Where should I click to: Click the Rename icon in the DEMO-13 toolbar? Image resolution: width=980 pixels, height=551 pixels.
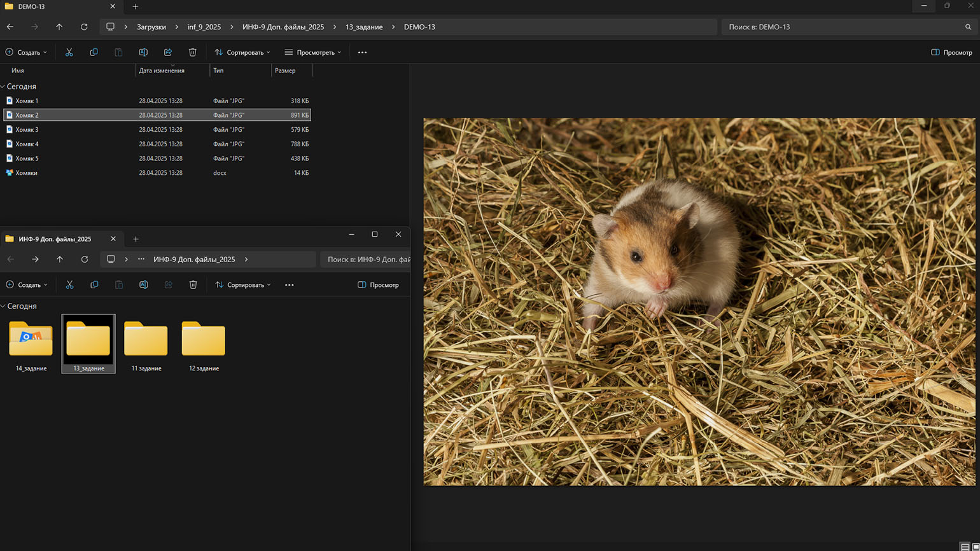pos(143,52)
